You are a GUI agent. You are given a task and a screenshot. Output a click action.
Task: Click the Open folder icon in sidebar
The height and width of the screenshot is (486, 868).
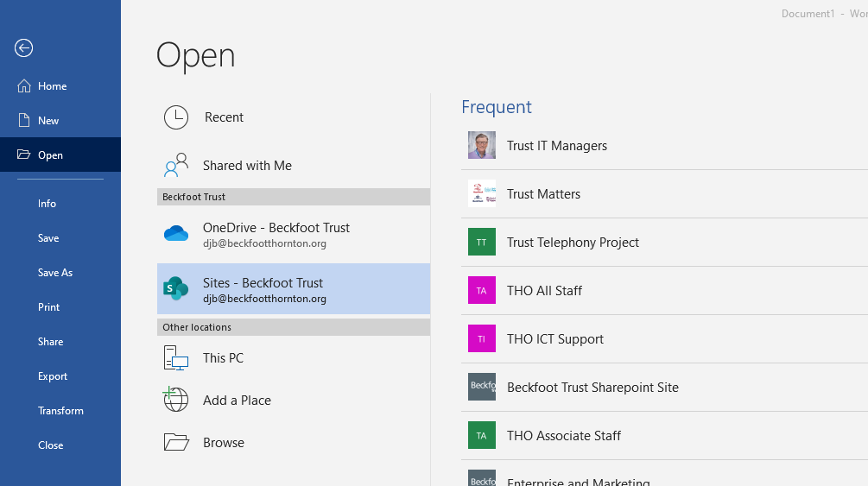click(23, 155)
